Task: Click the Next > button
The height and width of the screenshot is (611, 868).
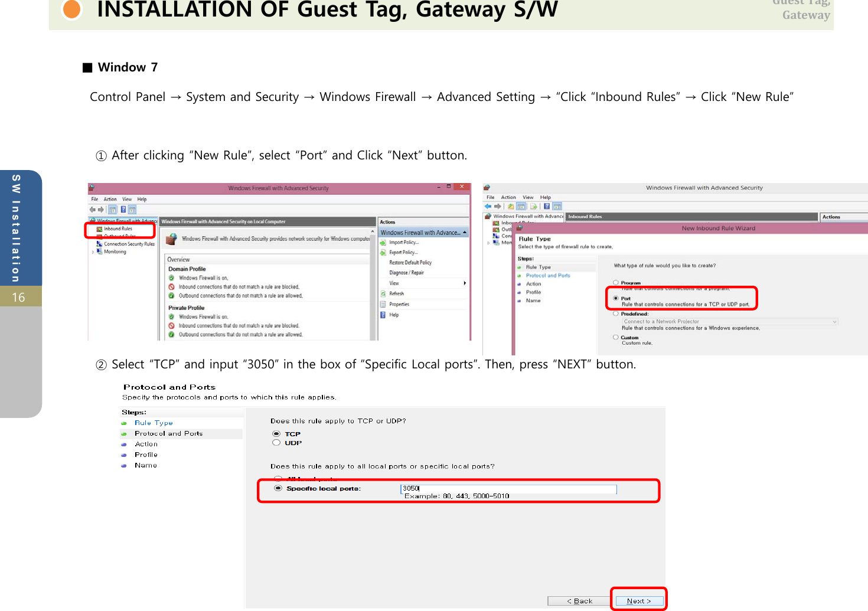Action: pos(639,601)
